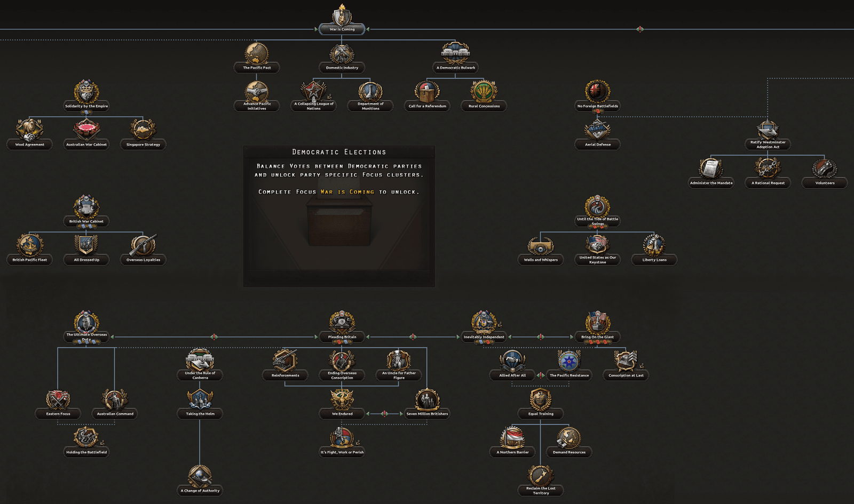Select the Equal Training focus
854x504 pixels.
pyautogui.click(x=541, y=404)
